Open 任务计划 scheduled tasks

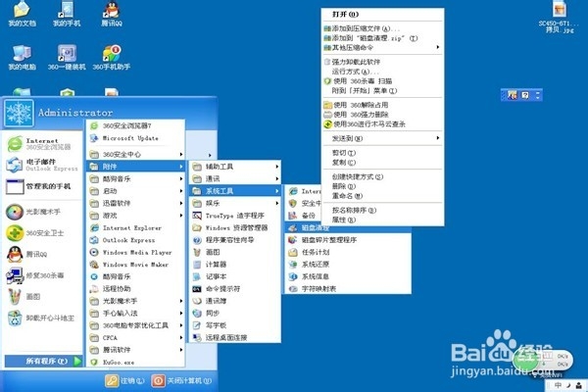pos(348,253)
